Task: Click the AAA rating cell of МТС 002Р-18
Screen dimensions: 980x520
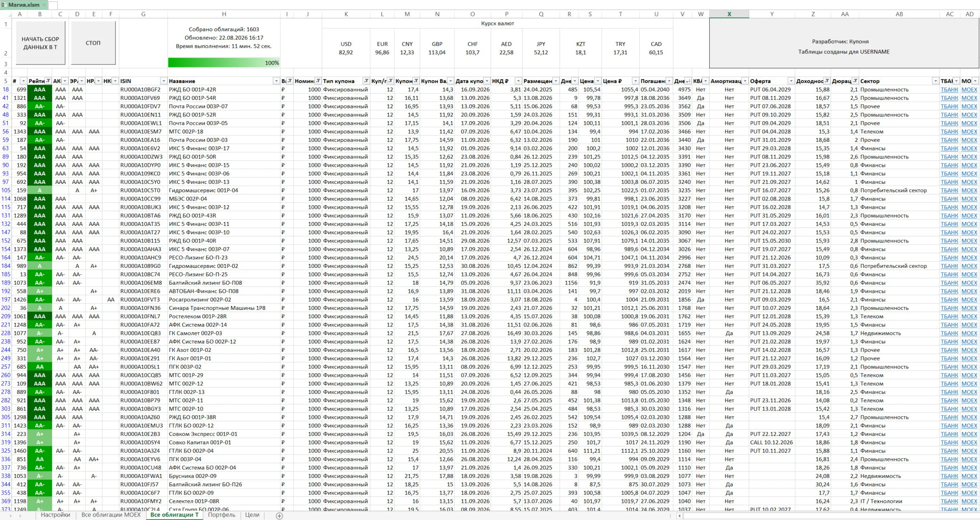Action: [40, 132]
